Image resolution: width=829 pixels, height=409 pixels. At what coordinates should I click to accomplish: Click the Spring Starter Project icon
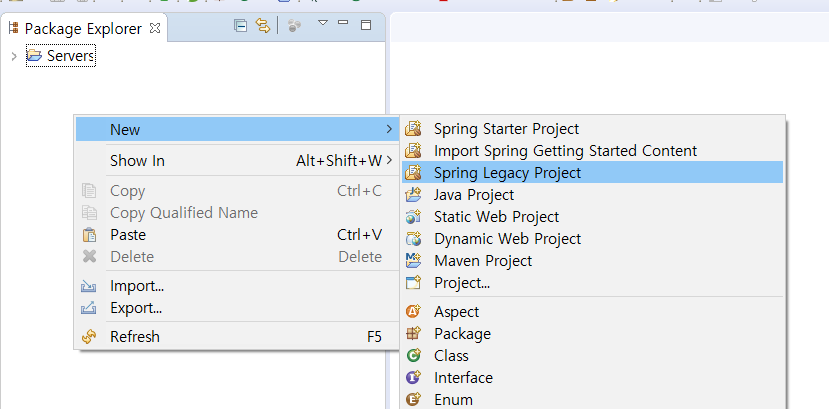413,129
